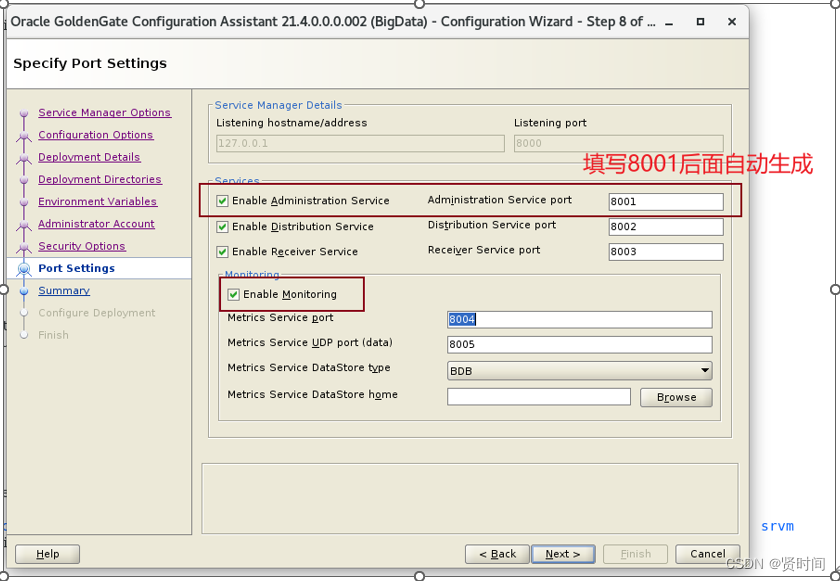Click Administration Service port field

click(x=666, y=201)
